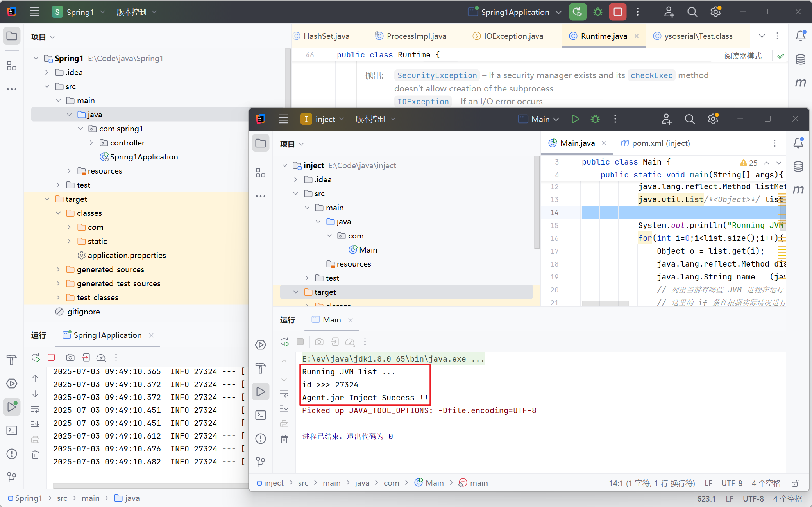Viewport: 812px width, 507px height.
Task: Open the IDE settings gear in the Spring1 window
Action: click(x=715, y=12)
